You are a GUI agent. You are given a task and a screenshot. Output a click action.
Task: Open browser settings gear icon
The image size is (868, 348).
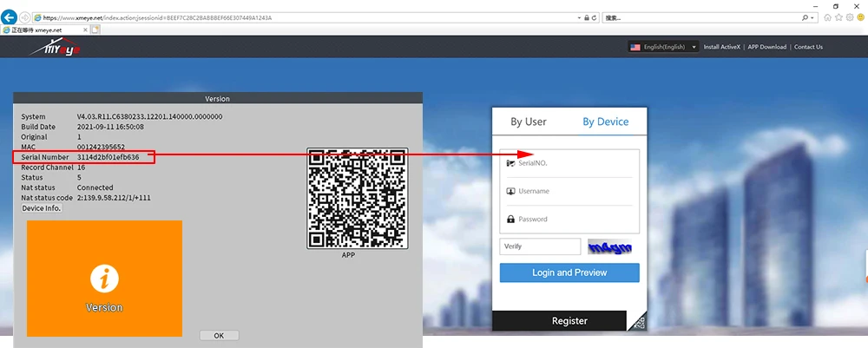click(x=850, y=17)
